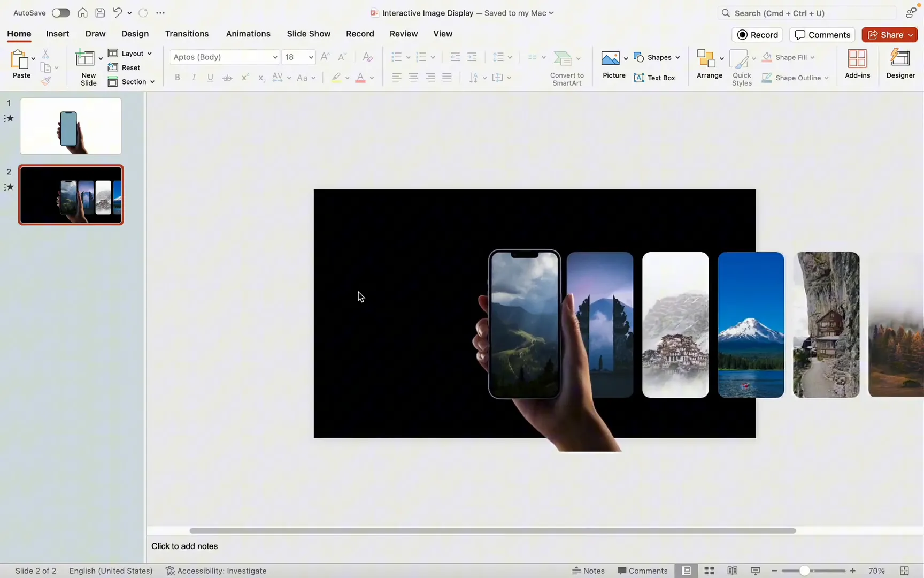Click the Format Painter brush icon
This screenshot has height=578, width=924.
(46, 81)
